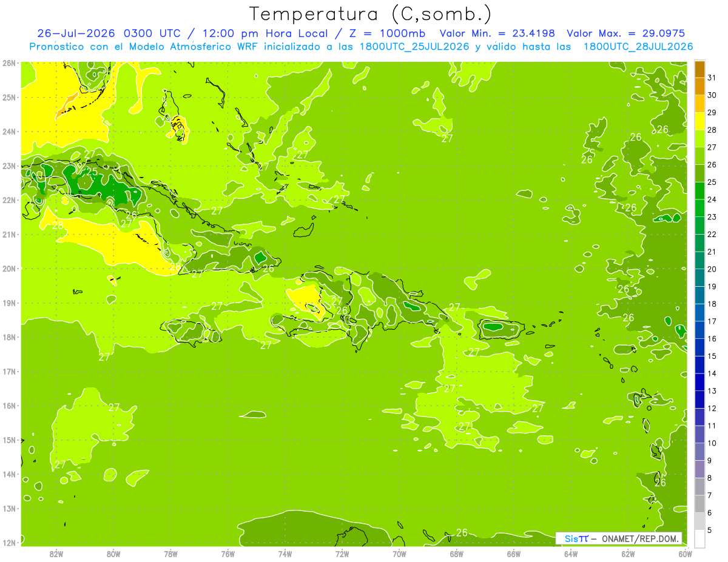The image size is (728, 562).
Task: Click the '16N' latitude axis label
Action: pos(8,406)
